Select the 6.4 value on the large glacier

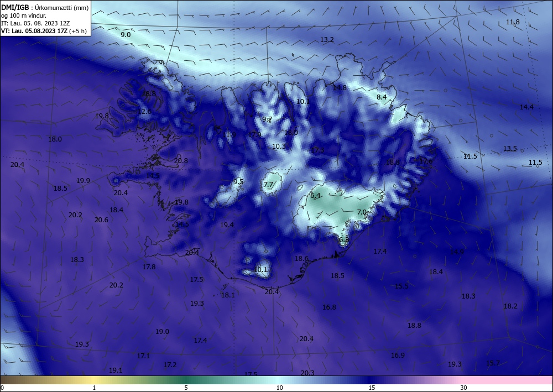pyautogui.click(x=315, y=195)
